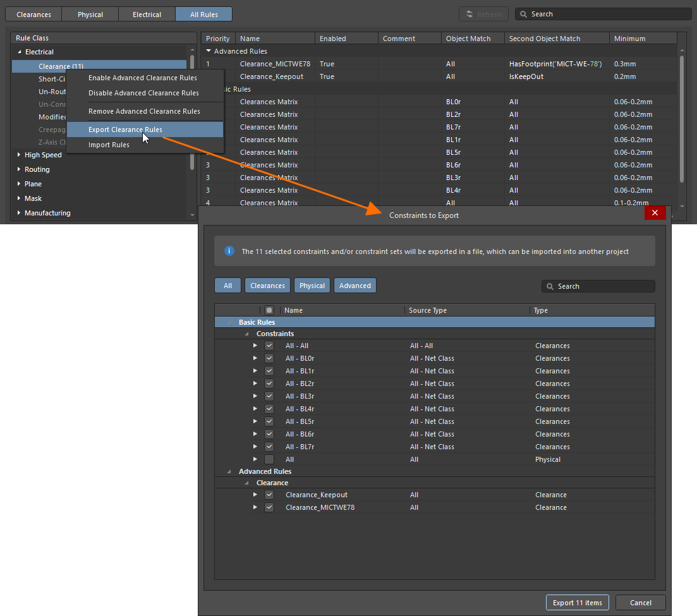Click the search magnifier icon in top bar

point(524,14)
